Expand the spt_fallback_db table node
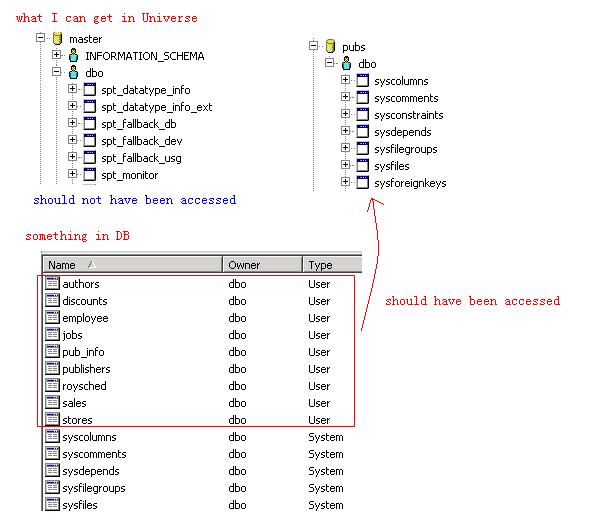This screenshot has width=594, height=528. [x=72, y=123]
